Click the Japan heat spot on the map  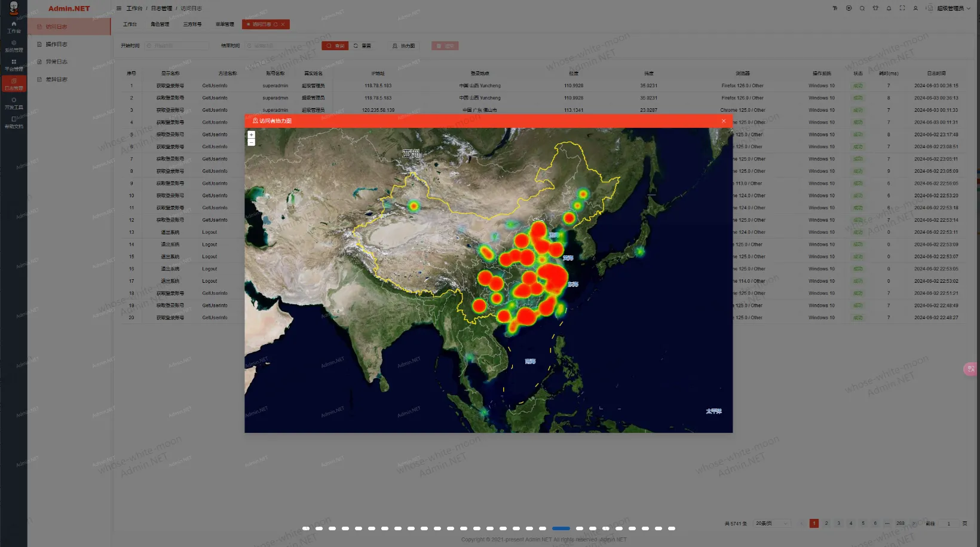[x=639, y=252]
